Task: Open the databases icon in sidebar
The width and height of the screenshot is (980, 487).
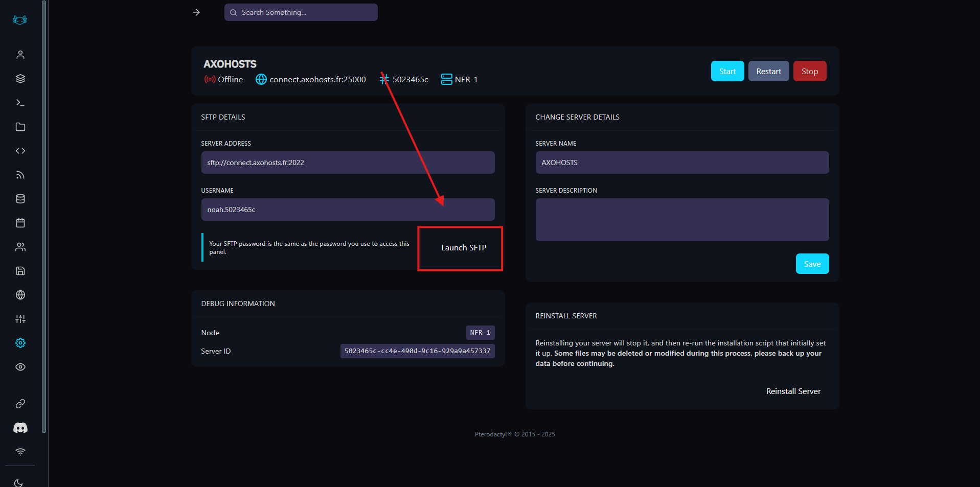Action: [20, 199]
